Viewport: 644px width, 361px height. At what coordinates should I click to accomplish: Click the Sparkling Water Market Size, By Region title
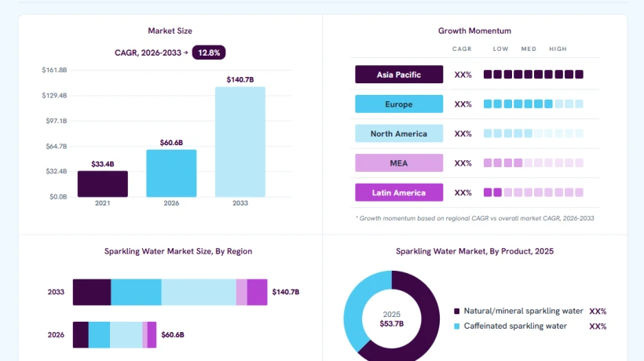[x=178, y=251]
